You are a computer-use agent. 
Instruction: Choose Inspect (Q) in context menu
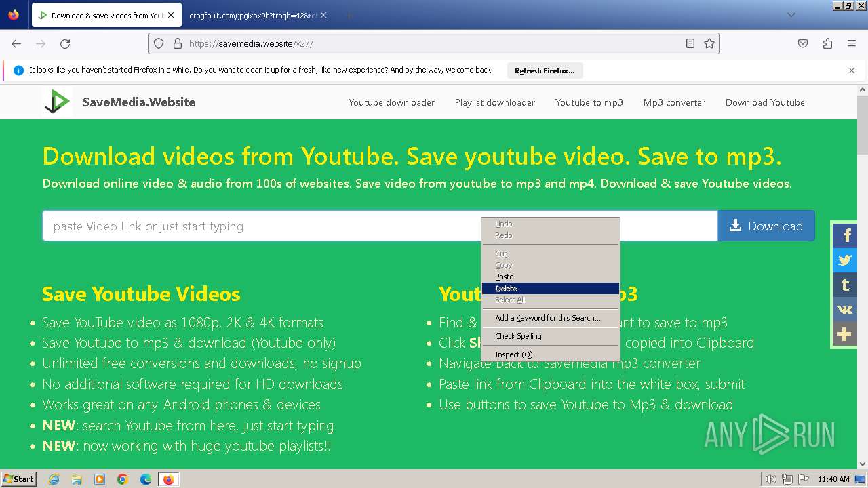pyautogui.click(x=551, y=354)
